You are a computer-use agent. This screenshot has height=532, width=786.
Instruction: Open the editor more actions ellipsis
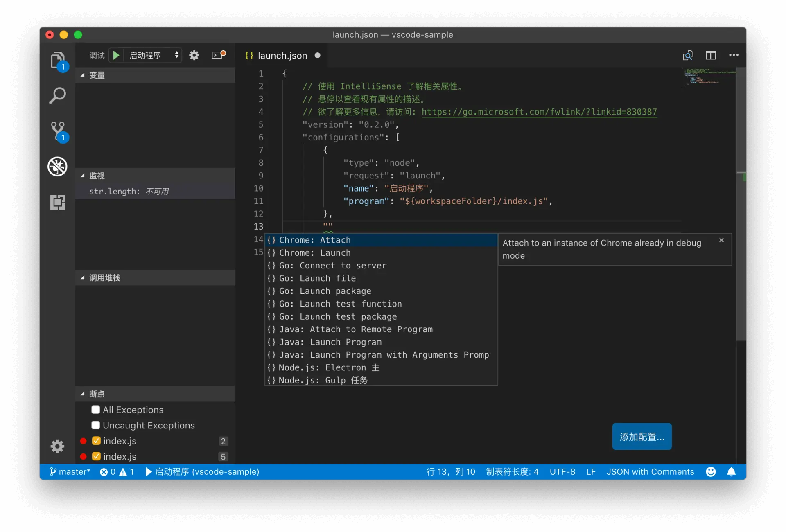[734, 55]
